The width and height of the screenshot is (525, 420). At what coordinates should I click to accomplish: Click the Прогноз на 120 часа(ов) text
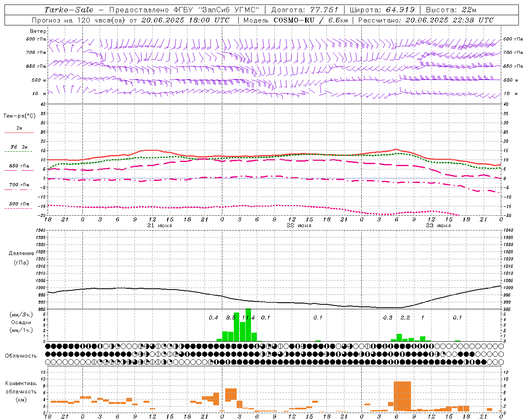(x=79, y=20)
